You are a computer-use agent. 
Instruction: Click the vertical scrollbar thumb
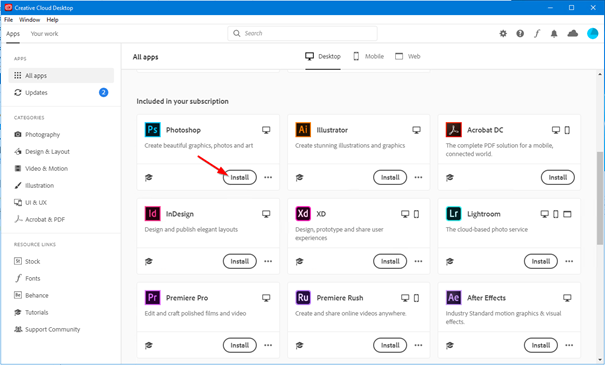pos(600,198)
